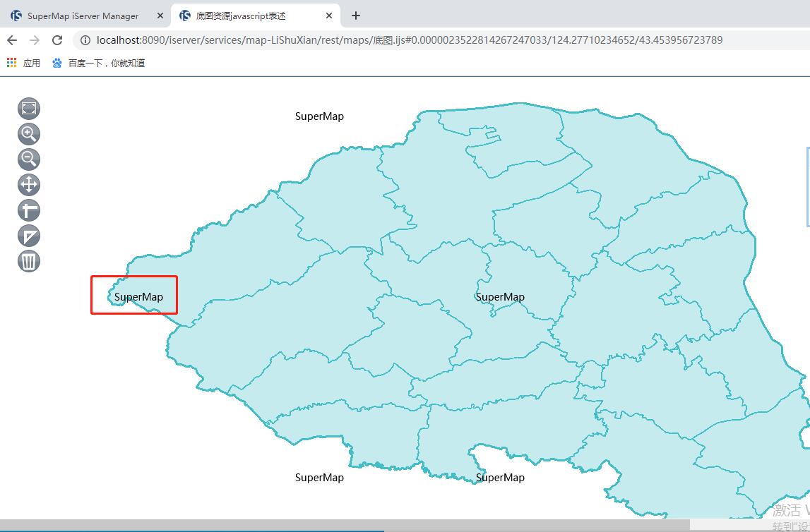The height and width of the screenshot is (532, 810).
Task: Close the 底图资源javascript表述 tab
Action: (329, 16)
